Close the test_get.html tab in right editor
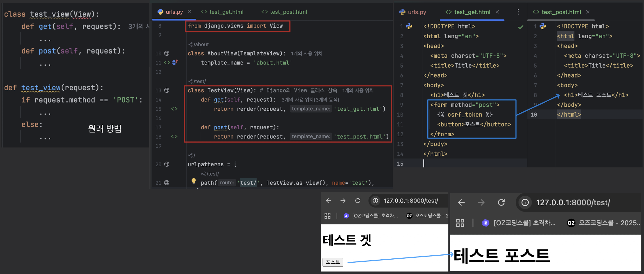644x274 pixels. click(x=497, y=12)
